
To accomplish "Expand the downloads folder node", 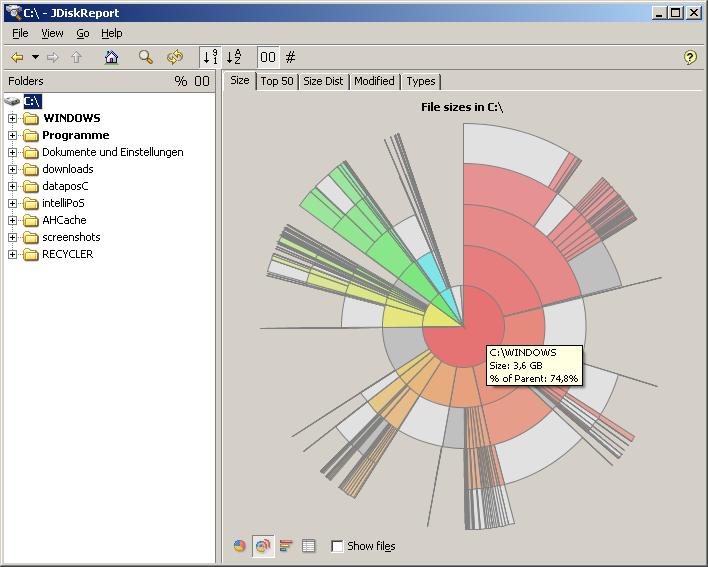I will point(13,169).
